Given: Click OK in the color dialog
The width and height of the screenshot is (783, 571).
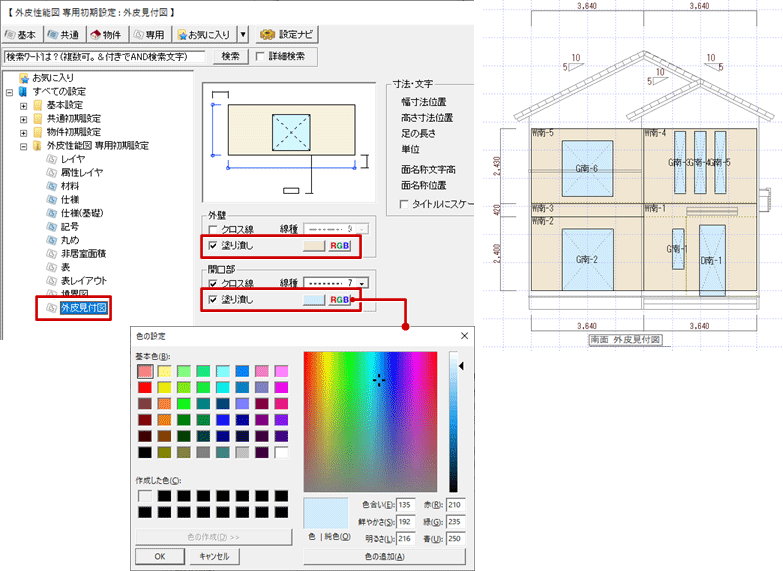Looking at the screenshot, I should (160, 556).
